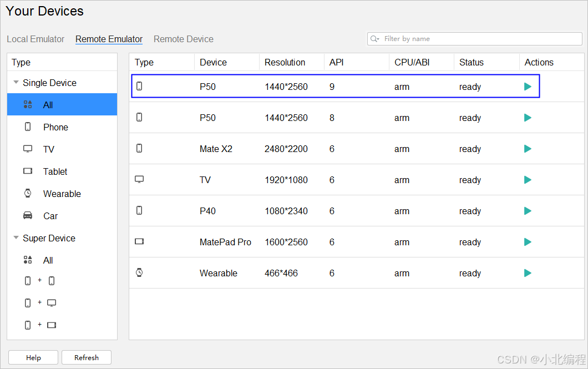Choose phone plus tablet super device
Image resolution: width=588 pixels, height=369 pixels.
click(x=40, y=325)
